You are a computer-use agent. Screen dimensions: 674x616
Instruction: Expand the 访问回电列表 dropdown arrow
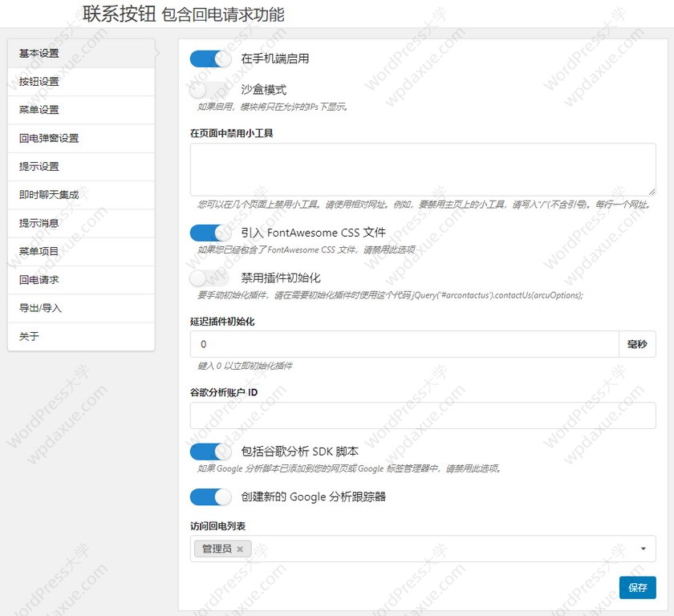(x=644, y=549)
